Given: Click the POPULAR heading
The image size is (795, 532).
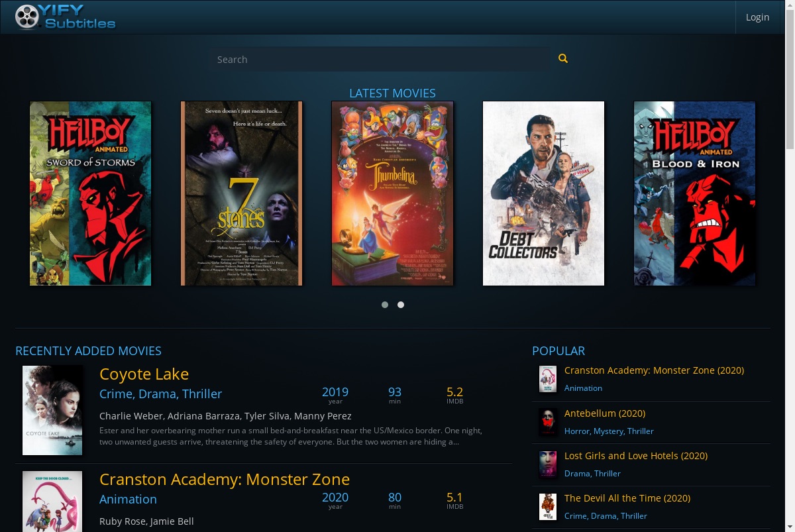Looking at the screenshot, I should click(x=558, y=351).
